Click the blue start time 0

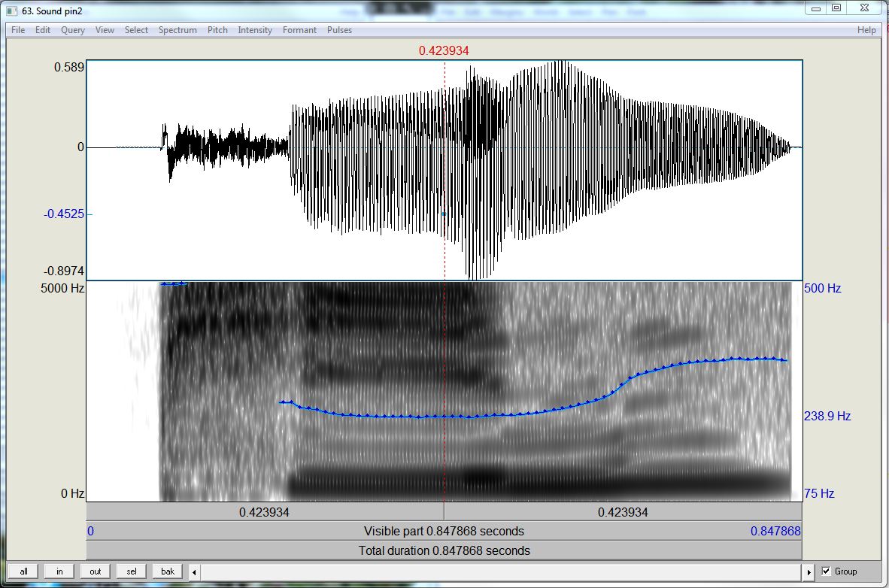coord(91,532)
